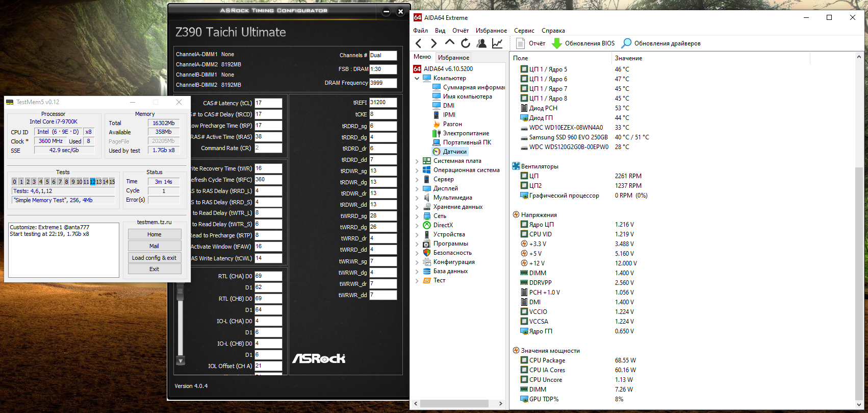Open the Справка menu in AIDA64
This screenshot has height=413, width=868.
[x=553, y=31]
